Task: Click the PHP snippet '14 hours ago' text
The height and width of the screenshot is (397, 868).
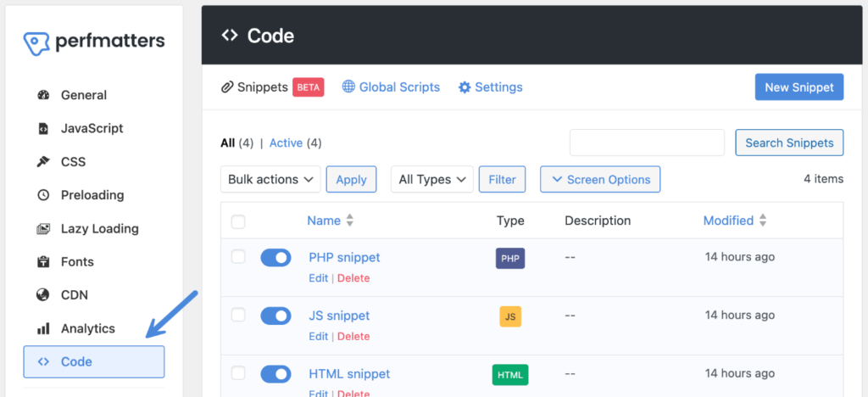Action: point(739,257)
